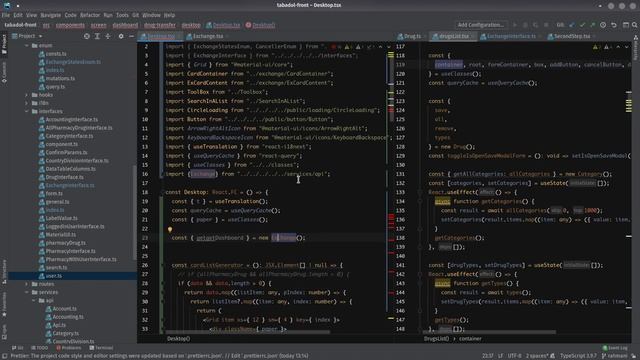
Task: Open the File menu
Action: pyautogui.click(x=6, y=15)
